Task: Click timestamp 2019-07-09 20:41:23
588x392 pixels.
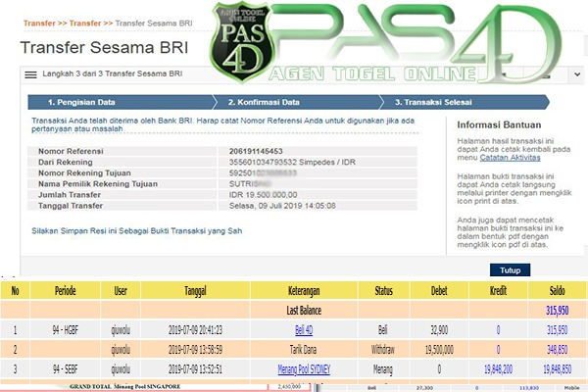Action: [x=195, y=330]
